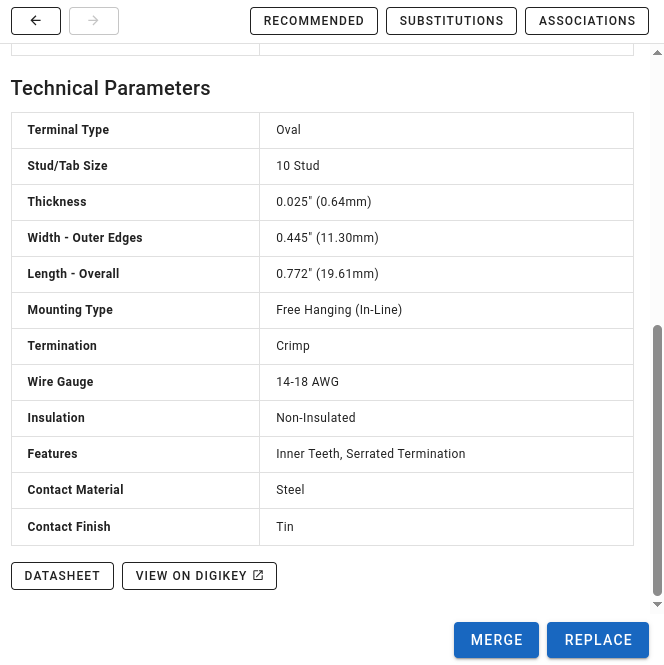Open the Recommended tab
Viewport: 664px width, 665px height.
314,21
